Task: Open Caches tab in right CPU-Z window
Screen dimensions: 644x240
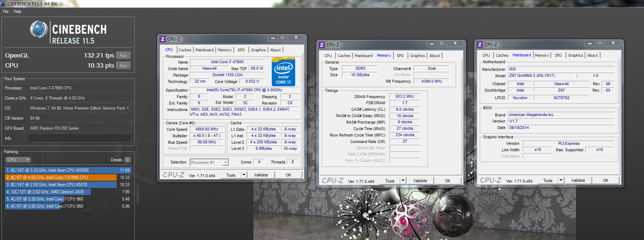Action: tap(502, 55)
